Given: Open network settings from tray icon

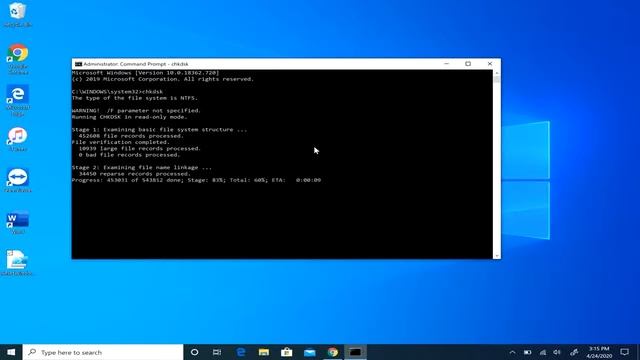Looking at the screenshot, I should pos(542,352).
